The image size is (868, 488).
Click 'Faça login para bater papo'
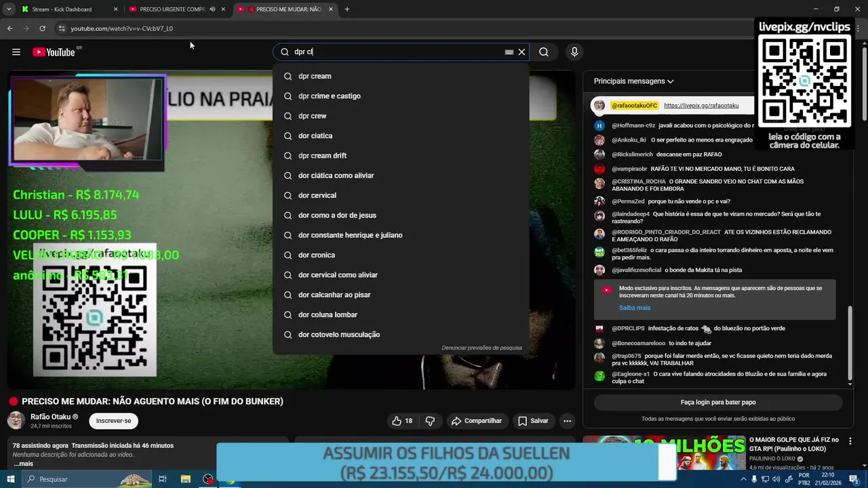[x=718, y=403]
